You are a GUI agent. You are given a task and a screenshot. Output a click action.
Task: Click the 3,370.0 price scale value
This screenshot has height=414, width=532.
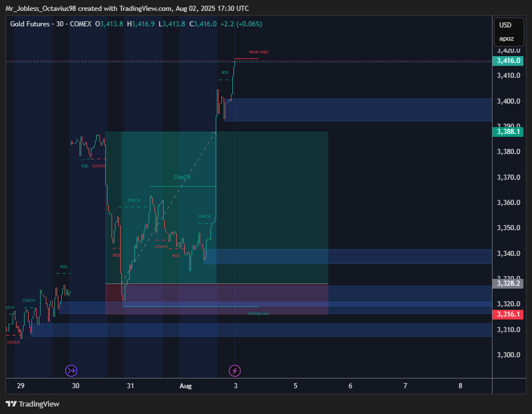coord(509,178)
